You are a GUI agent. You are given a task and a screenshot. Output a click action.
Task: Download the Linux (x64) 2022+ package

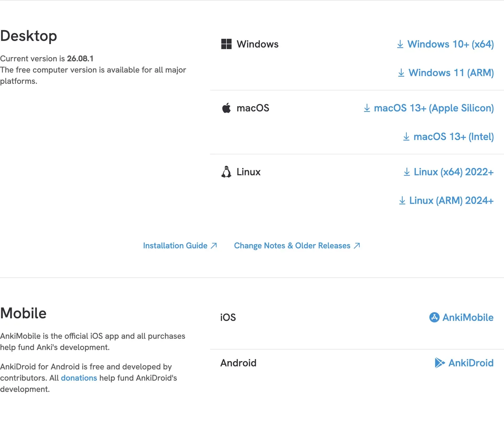[448, 172]
